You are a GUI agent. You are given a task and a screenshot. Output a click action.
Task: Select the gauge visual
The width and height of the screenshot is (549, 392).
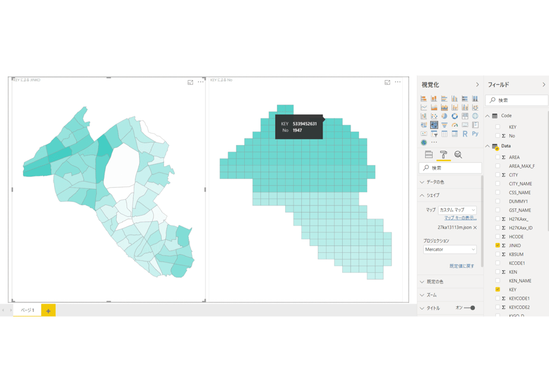[x=455, y=125]
